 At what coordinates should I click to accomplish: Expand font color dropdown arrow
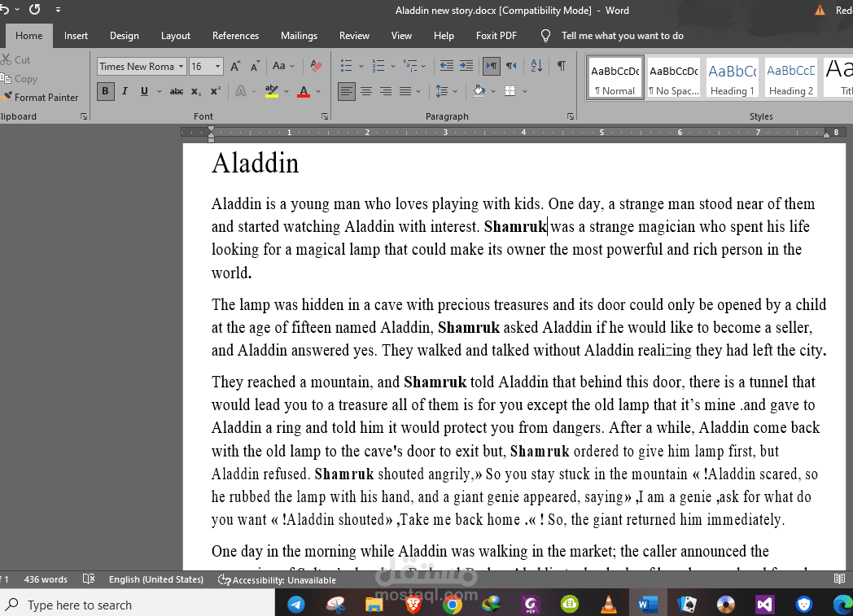tap(318, 91)
